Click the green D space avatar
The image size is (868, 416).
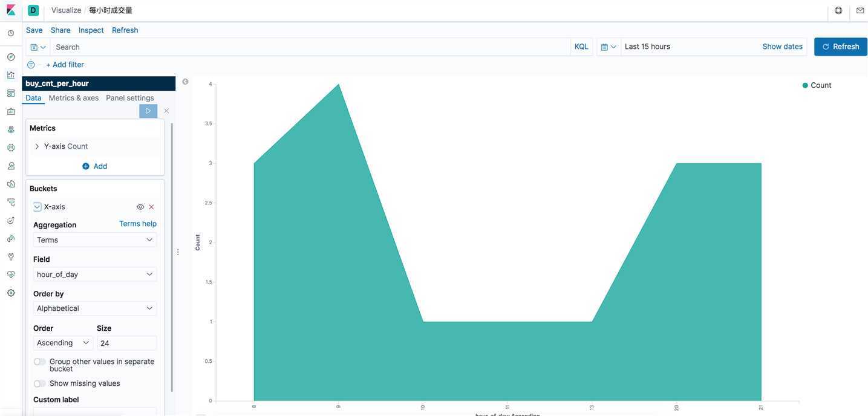(x=33, y=10)
